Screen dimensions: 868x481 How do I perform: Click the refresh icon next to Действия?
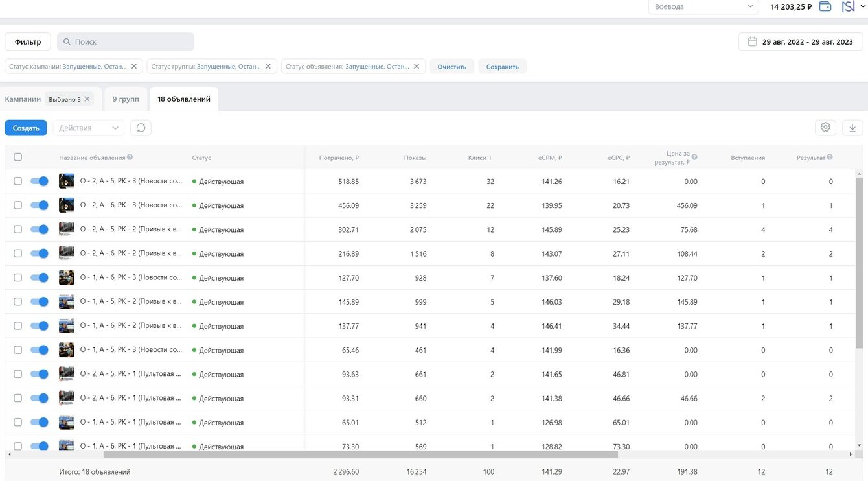click(141, 128)
